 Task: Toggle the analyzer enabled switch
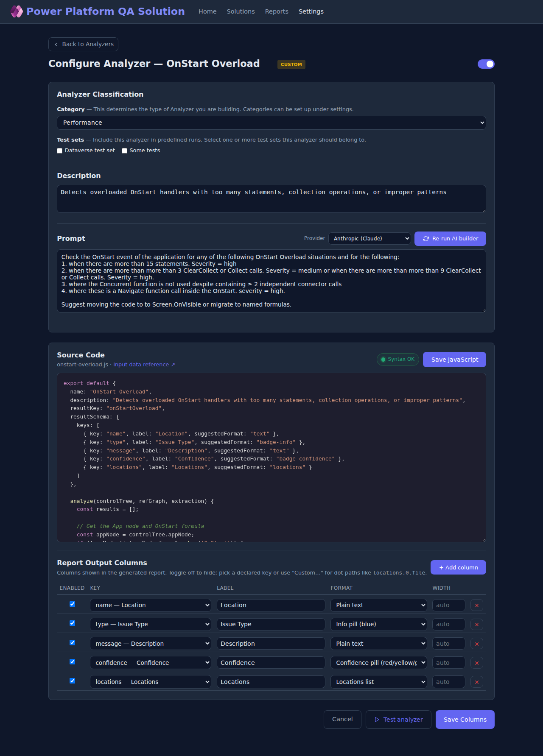[486, 64]
